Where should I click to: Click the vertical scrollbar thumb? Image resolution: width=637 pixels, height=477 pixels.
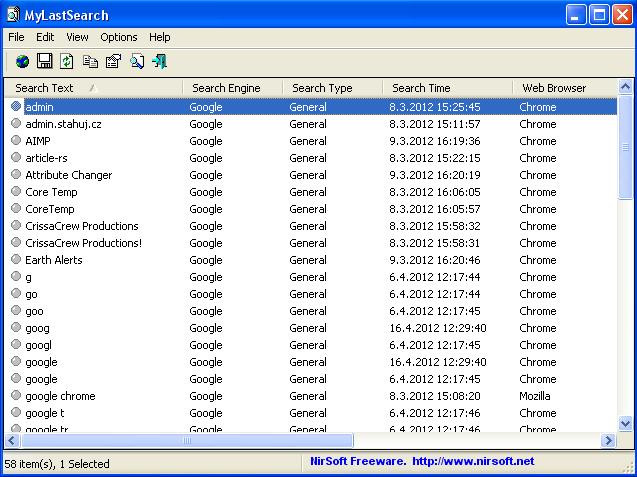625,147
